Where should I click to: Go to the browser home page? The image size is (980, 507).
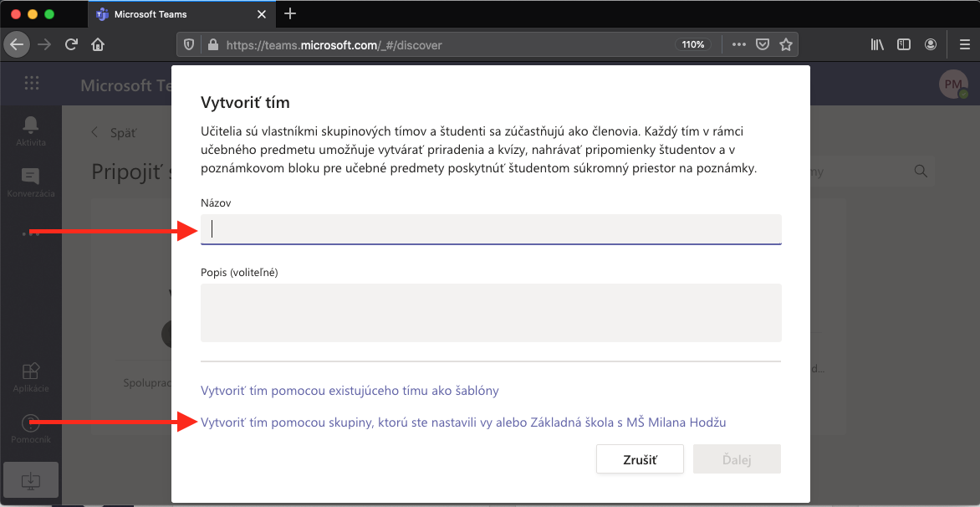click(x=98, y=44)
